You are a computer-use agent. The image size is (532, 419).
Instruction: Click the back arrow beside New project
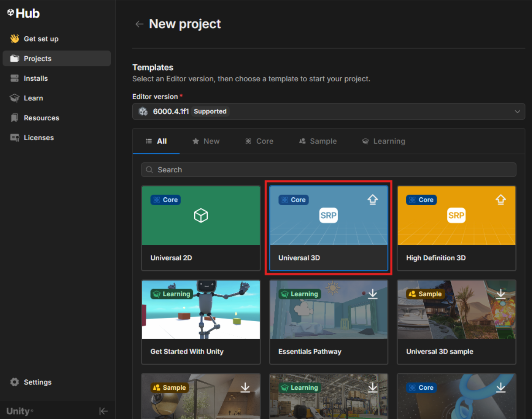[139, 24]
